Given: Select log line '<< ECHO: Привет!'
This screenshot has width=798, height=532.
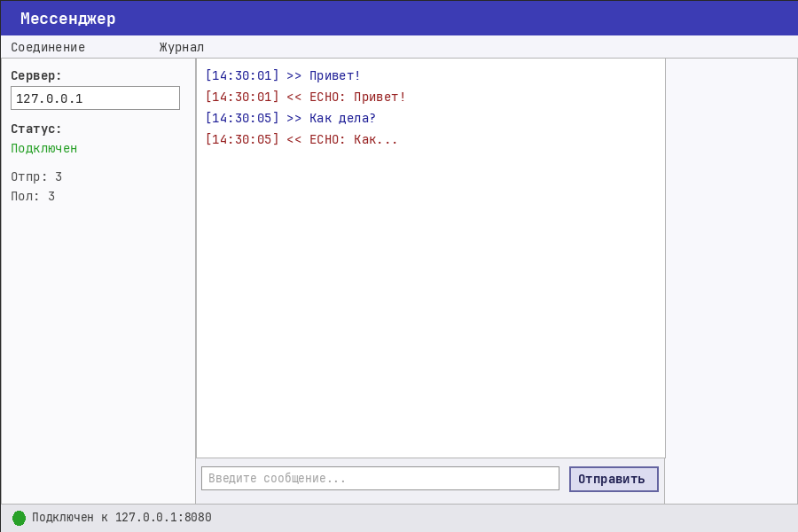Looking at the screenshot, I should coord(305,97).
